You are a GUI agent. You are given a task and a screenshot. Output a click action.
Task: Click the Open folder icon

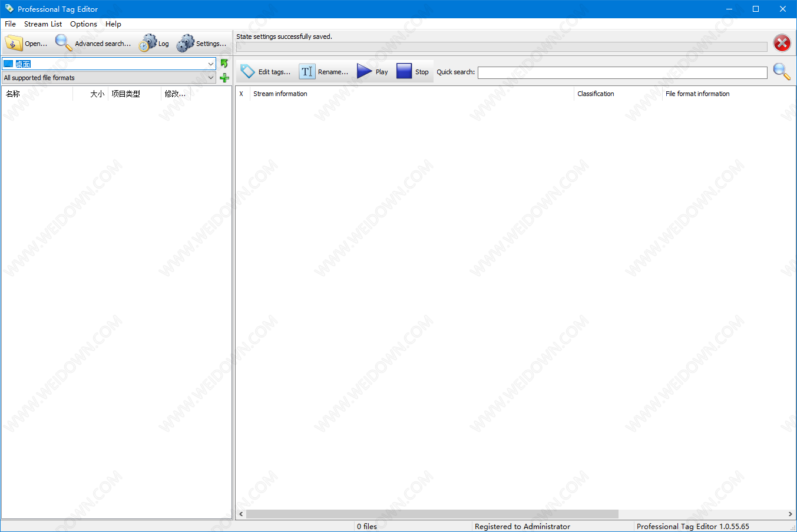[14, 43]
